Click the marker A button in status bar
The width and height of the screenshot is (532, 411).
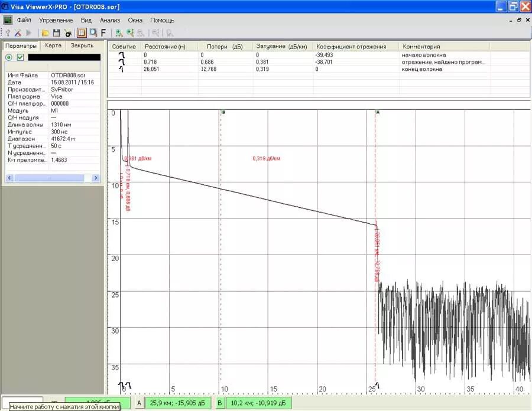coord(139,403)
